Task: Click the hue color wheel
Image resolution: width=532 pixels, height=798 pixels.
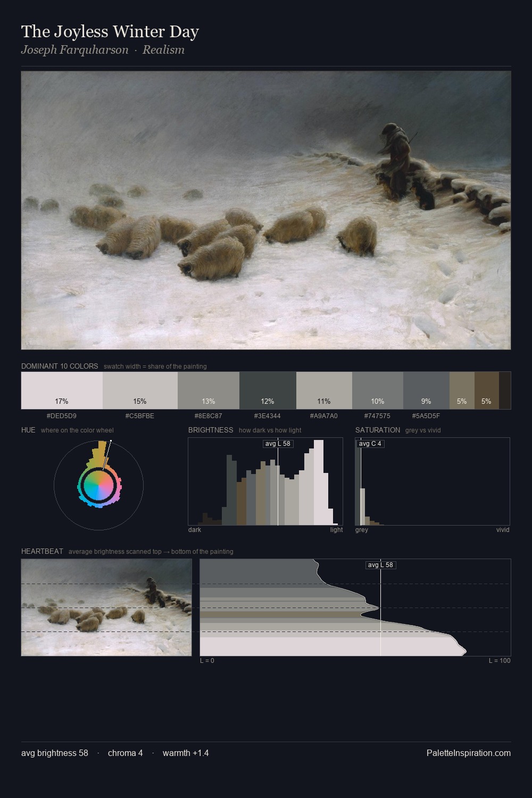Action: point(98,485)
